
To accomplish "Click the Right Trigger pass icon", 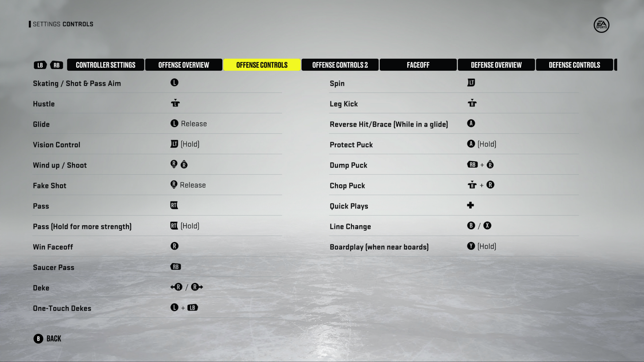I will (174, 205).
